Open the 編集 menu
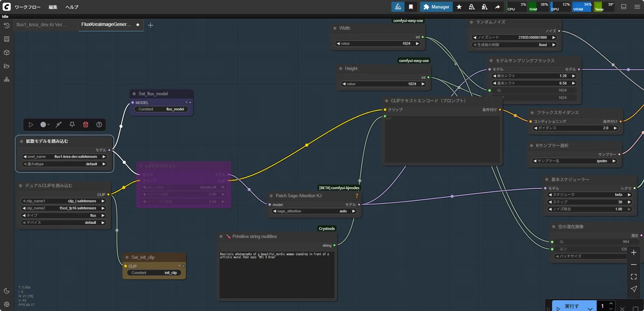The height and width of the screenshot is (311, 644). coord(53,7)
